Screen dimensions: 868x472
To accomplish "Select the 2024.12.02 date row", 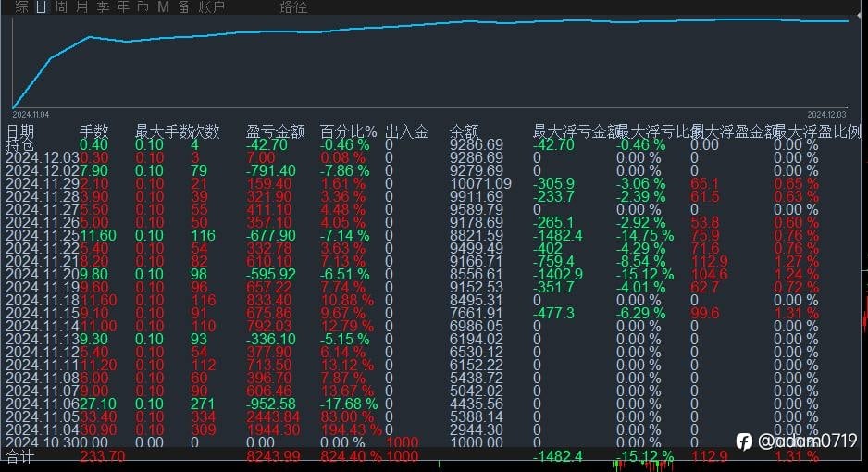I will point(43,171).
